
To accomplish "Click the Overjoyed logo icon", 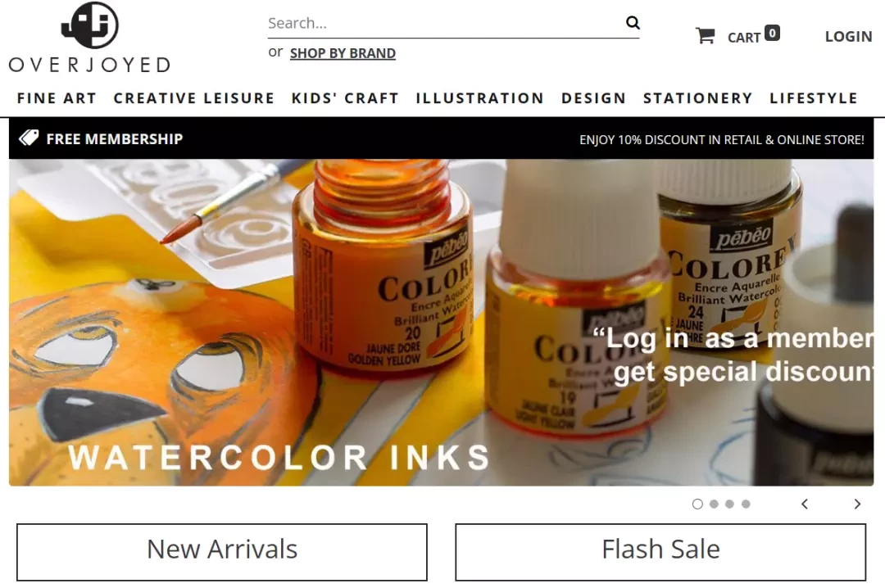I will pos(90,25).
